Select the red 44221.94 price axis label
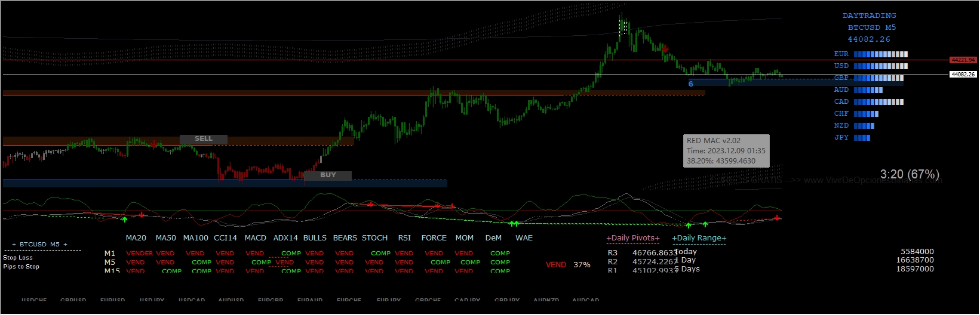The height and width of the screenshot is (315, 980). (963, 60)
